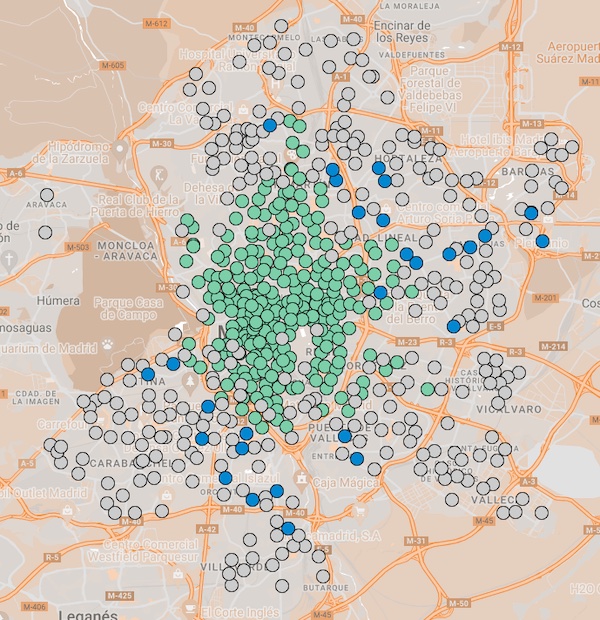Click the M-425 road shield

117,596
